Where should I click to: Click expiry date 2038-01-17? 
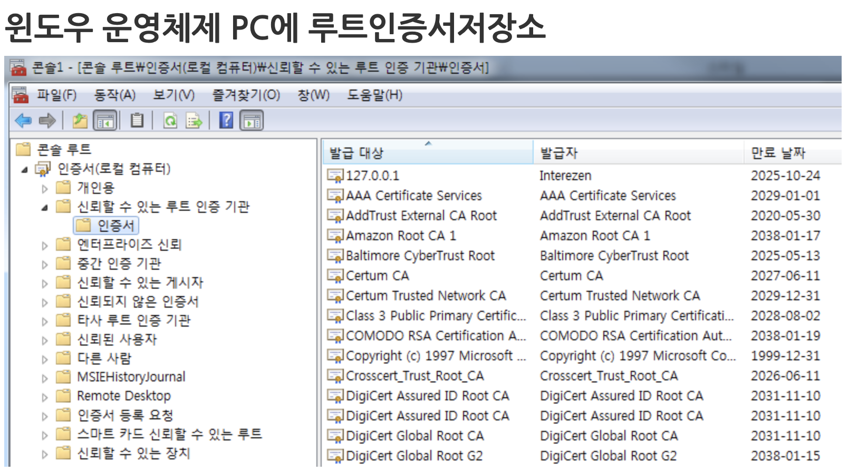(785, 235)
